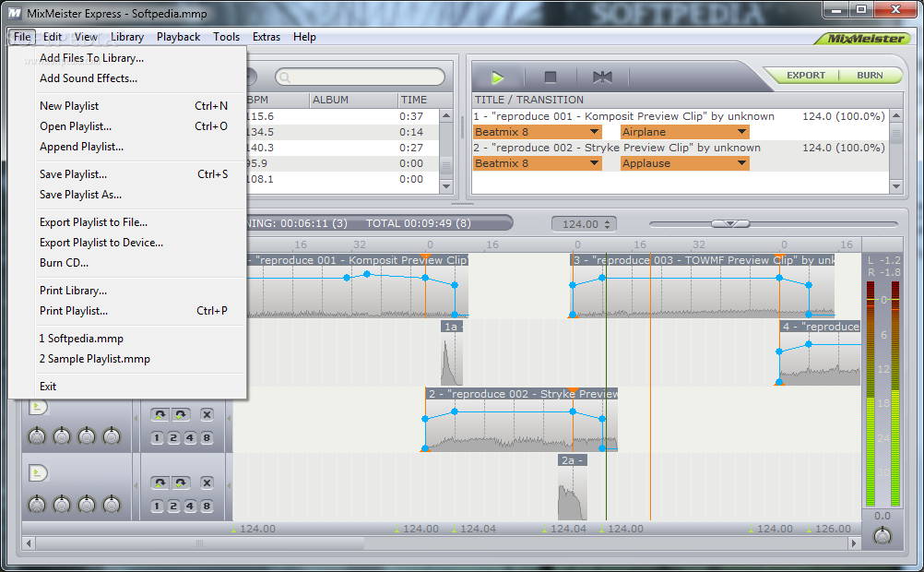This screenshot has height=572, width=924.
Task: Click the EXPORT button
Action: point(805,76)
